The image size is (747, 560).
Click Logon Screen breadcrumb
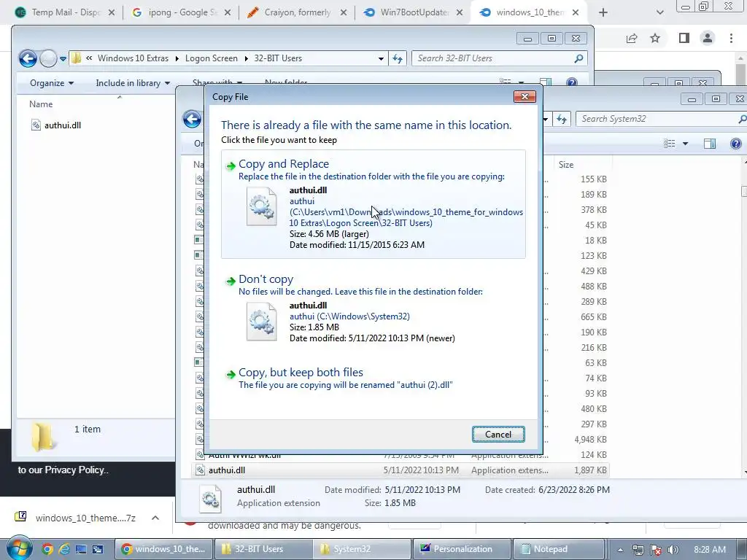211,58
